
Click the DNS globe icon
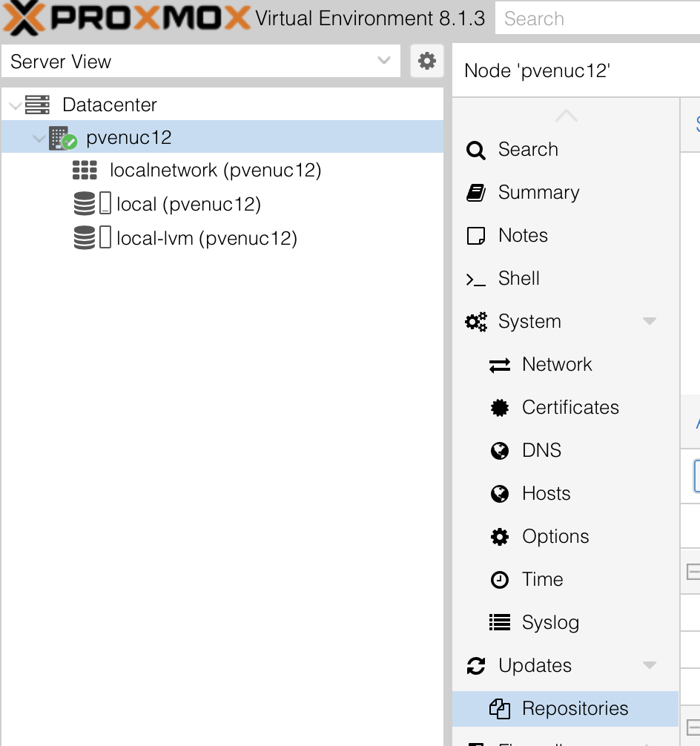tap(500, 451)
